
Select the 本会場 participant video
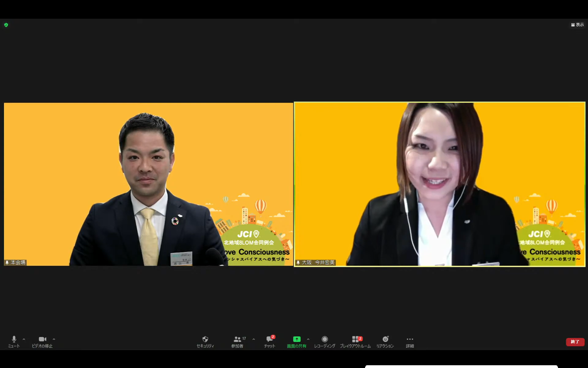coord(149,184)
